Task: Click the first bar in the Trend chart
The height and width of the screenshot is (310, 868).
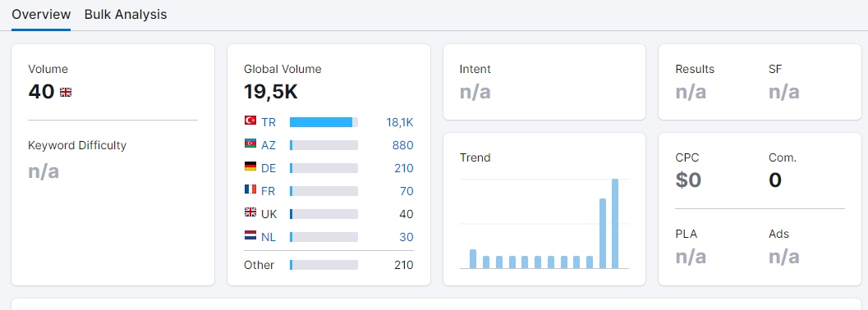Action: click(473, 259)
